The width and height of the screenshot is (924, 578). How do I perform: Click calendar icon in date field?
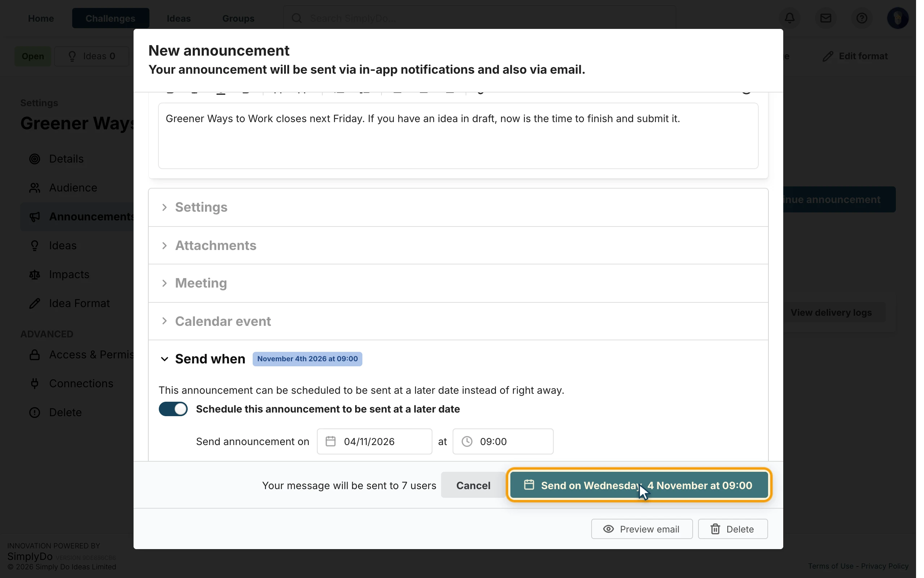point(330,441)
